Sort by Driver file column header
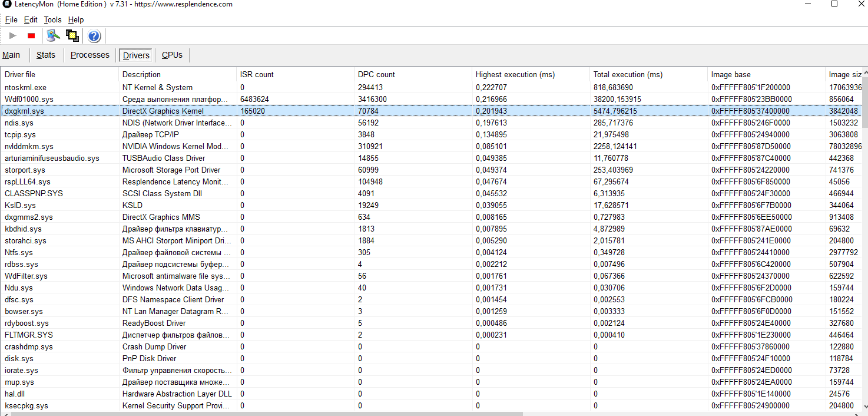This screenshot has height=416, width=868. pyautogui.click(x=60, y=74)
